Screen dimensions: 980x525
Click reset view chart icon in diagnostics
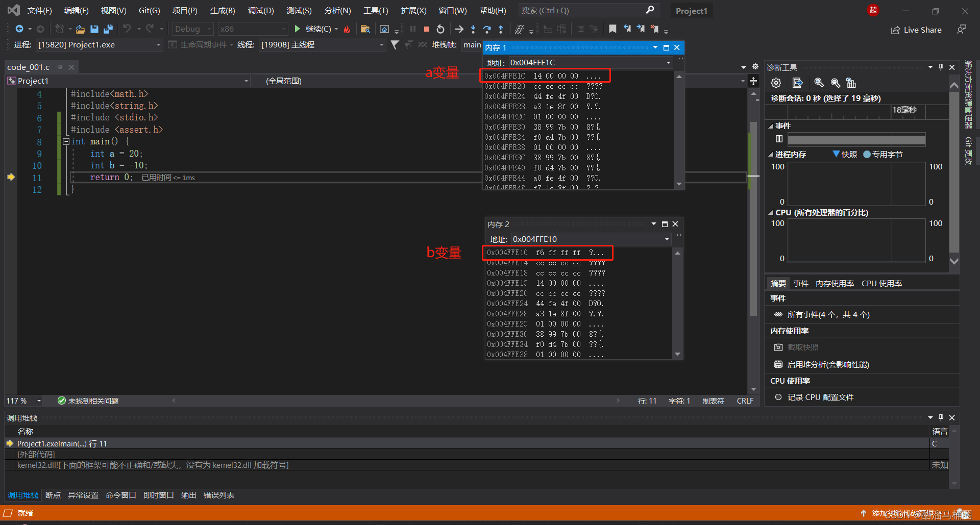click(851, 83)
